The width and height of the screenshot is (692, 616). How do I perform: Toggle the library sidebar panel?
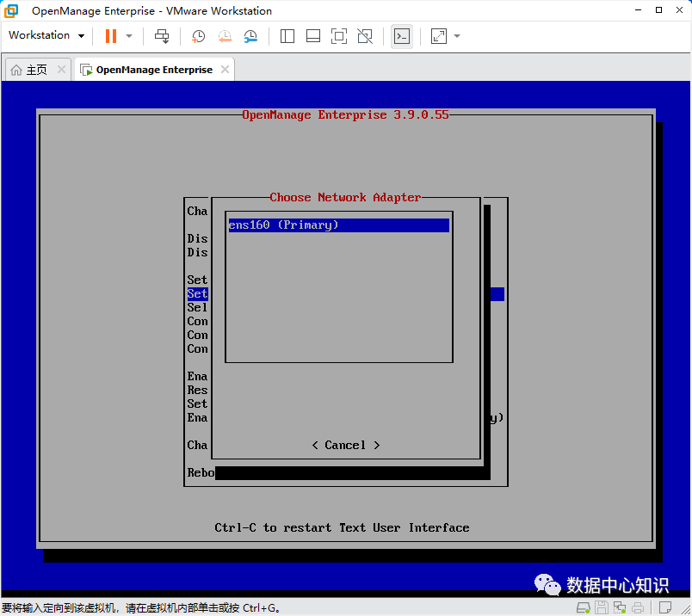coord(287,36)
